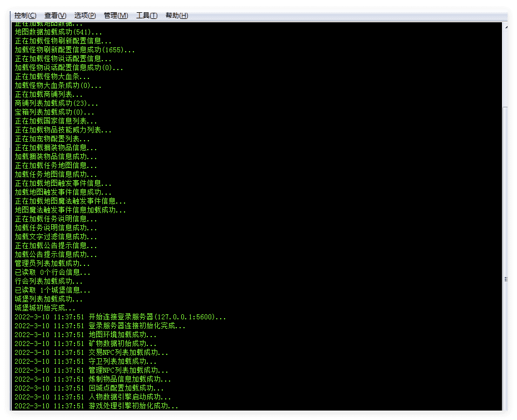The height and width of the screenshot is (420, 517).
Task: Click the vertical scrollbar thumb
Action: pos(506,259)
